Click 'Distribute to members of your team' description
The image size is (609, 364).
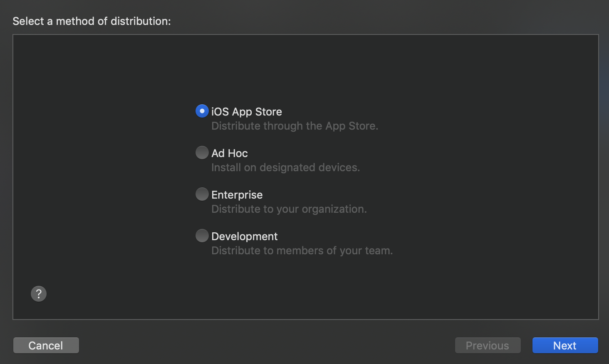click(302, 250)
